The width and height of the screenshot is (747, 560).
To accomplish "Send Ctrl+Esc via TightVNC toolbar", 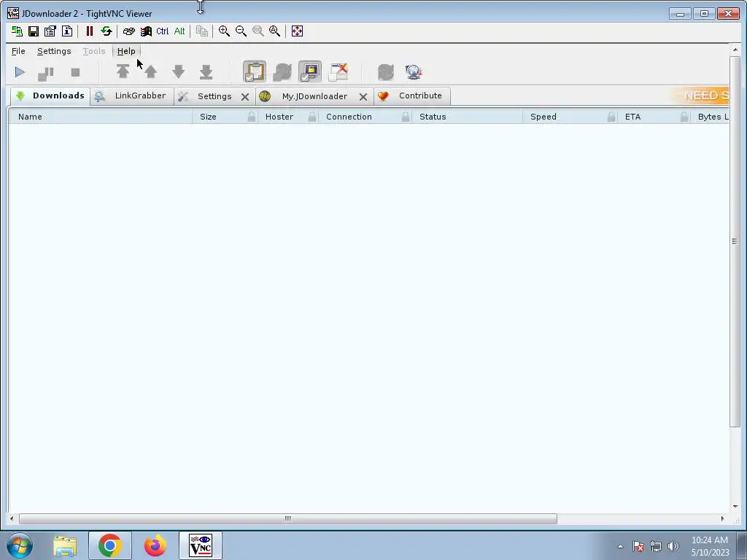I will pyautogui.click(x=146, y=31).
